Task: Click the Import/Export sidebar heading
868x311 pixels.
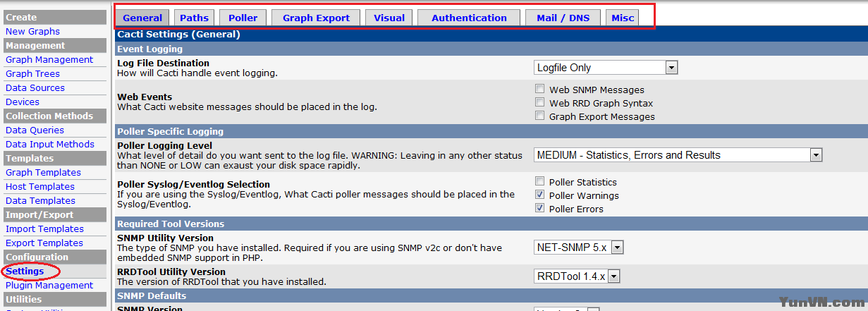Action: (x=54, y=214)
